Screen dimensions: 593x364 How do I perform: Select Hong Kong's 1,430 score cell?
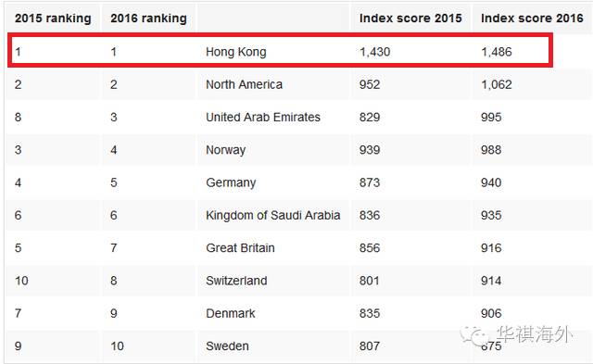coord(374,52)
